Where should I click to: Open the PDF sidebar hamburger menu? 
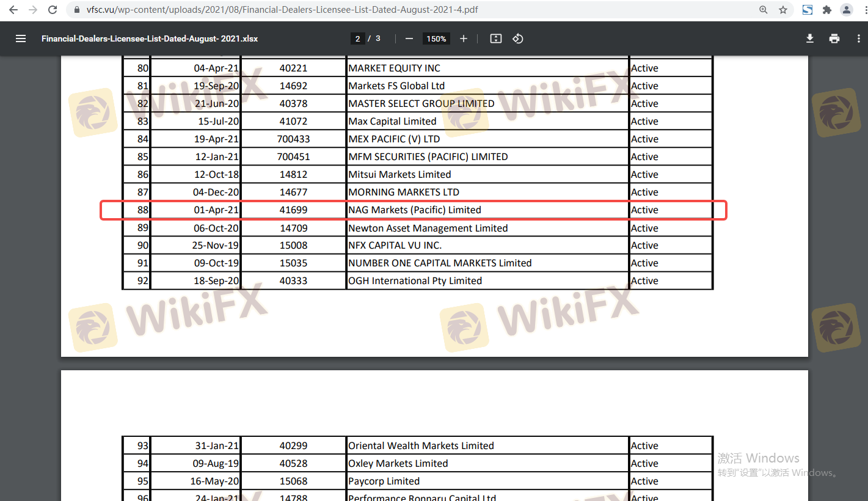[21, 38]
